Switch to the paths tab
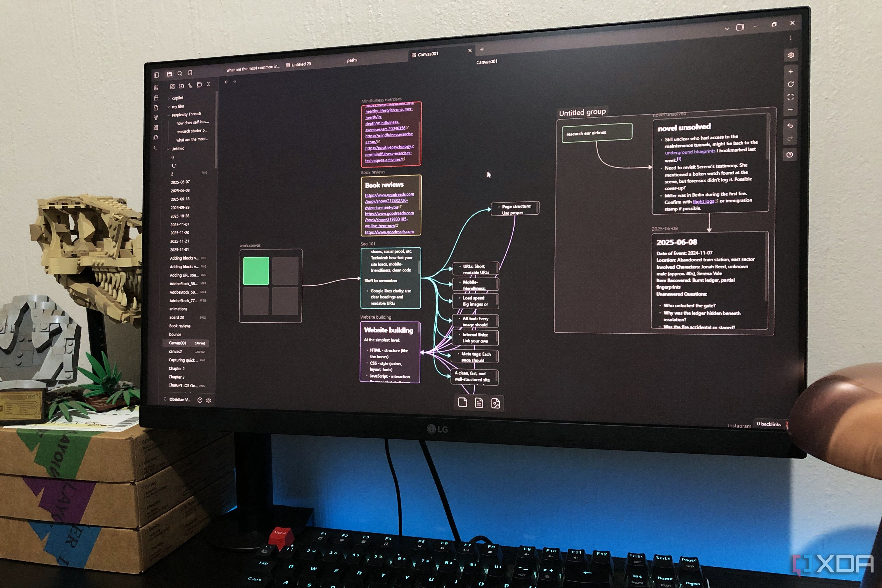Image resolution: width=882 pixels, height=588 pixels. [x=352, y=60]
